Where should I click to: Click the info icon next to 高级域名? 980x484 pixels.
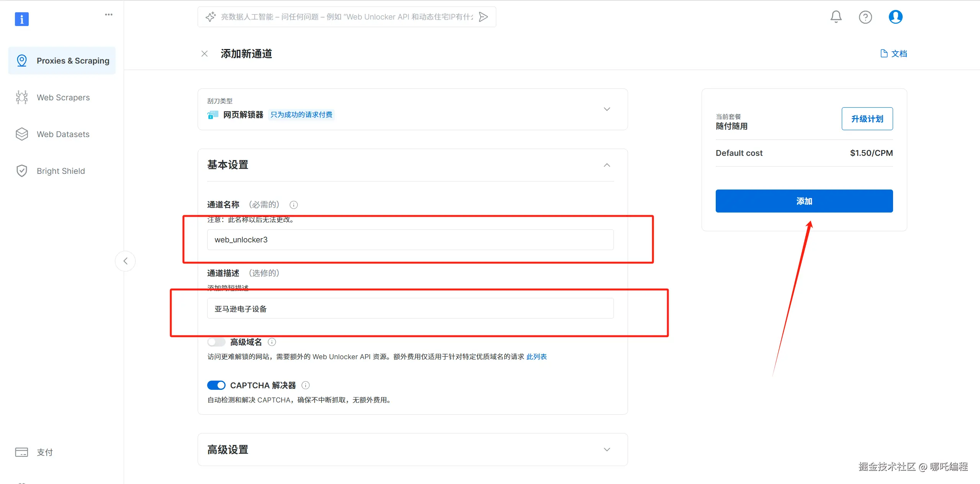pyautogui.click(x=272, y=342)
